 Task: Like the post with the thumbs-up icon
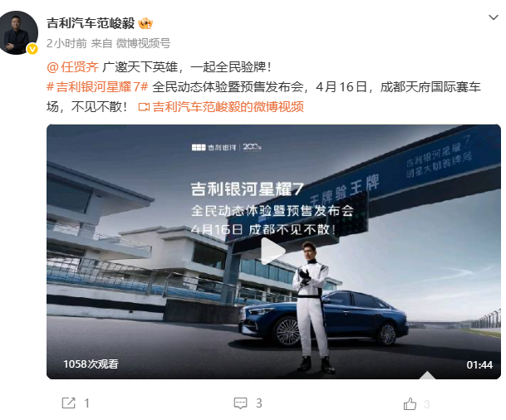tap(410, 403)
